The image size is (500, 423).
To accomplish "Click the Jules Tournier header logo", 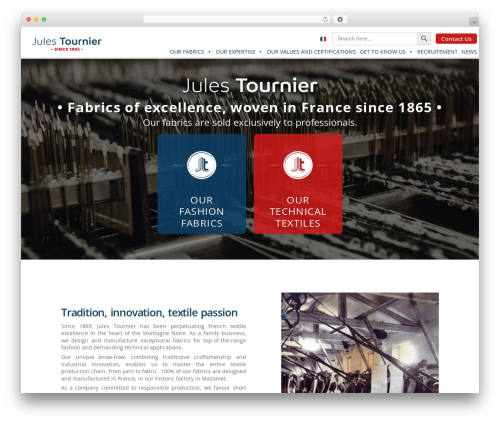I will (67, 44).
